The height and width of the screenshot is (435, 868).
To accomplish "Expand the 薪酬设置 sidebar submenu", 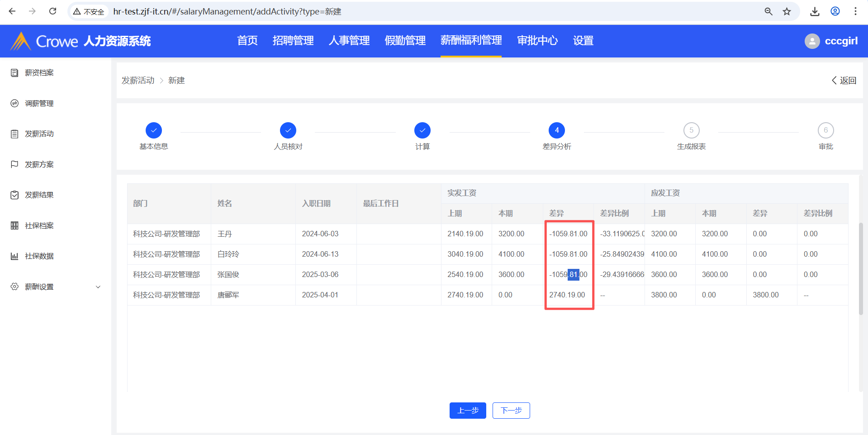I will 98,287.
